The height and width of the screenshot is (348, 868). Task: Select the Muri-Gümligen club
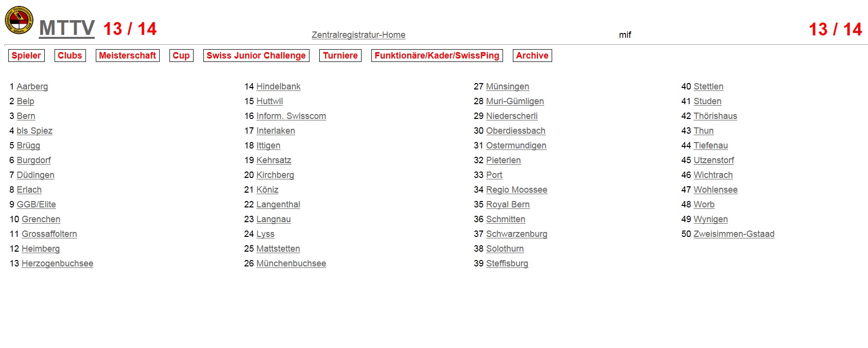tap(515, 101)
